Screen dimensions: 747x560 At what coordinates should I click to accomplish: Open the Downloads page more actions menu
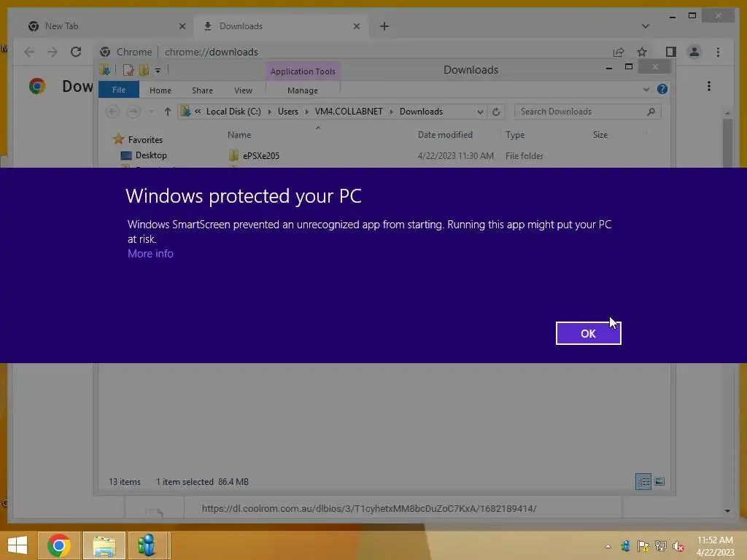click(709, 86)
